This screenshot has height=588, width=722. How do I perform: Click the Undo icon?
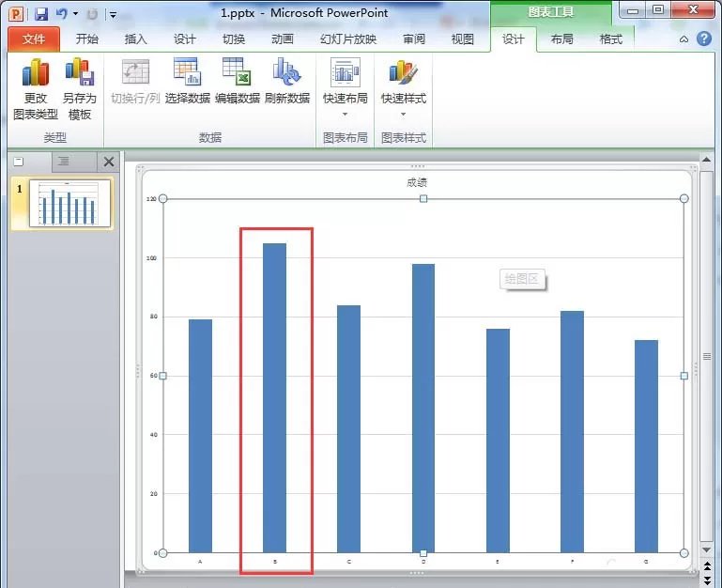coord(61,14)
